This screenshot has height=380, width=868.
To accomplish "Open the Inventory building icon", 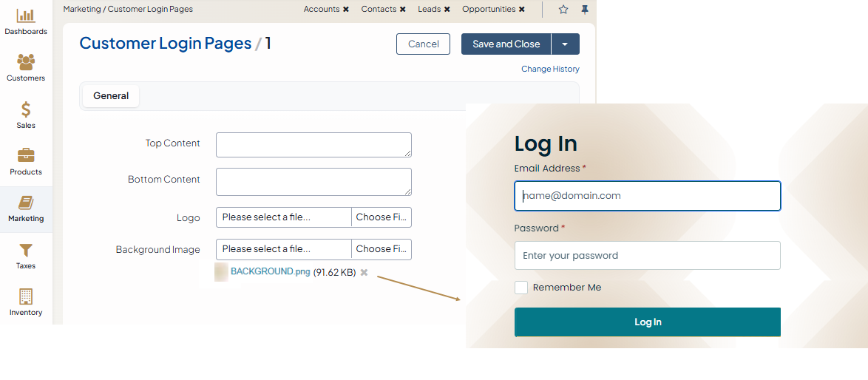I will point(25,296).
